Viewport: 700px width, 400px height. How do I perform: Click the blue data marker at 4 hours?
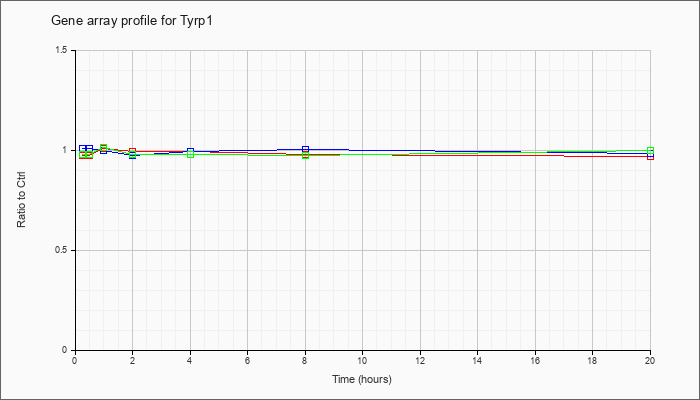point(191,151)
